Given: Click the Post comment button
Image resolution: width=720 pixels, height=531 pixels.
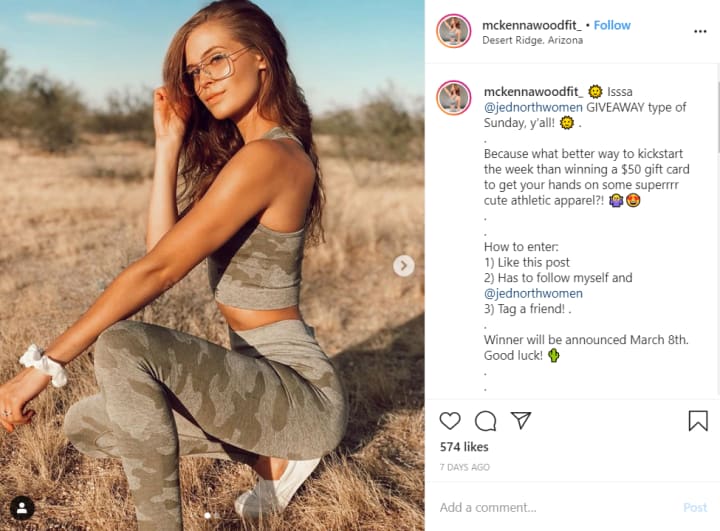Looking at the screenshot, I should click(695, 507).
